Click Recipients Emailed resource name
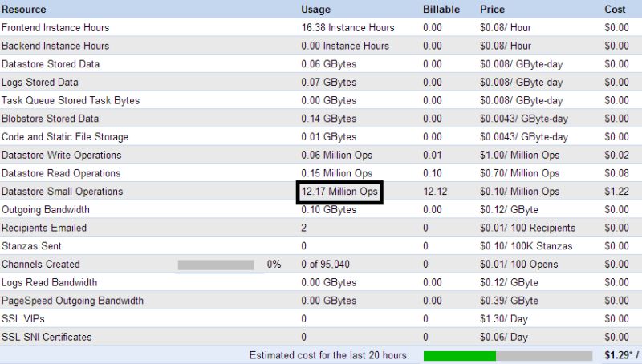642x364 pixels. (44, 228)
